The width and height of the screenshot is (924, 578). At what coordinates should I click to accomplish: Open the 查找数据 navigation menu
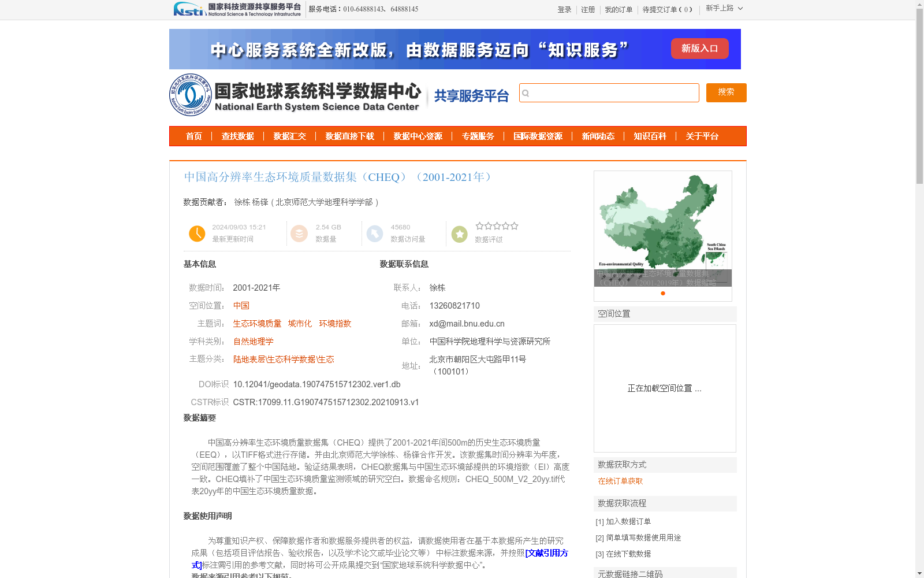(238, 136)
